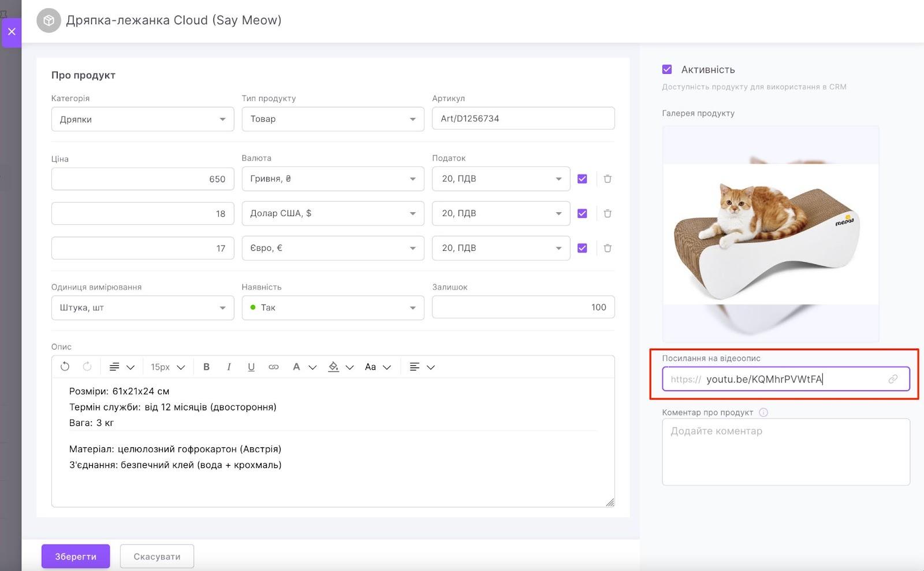Open the highlight fill color picker
Image resolution: width=924 pixels, height=571 pixels.
coord(340,367)
